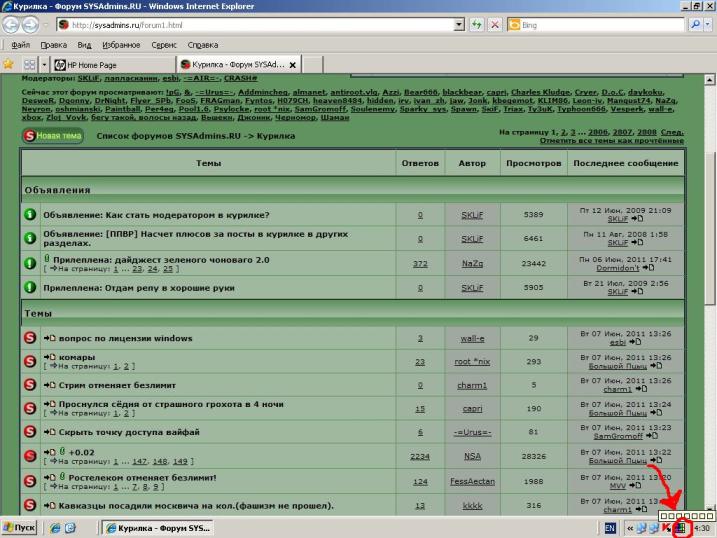Expand the search provider dropdown arrow
Image resolution: width=717 pixels, height=538 pixels.
pyautogui.click(x=708, y=25)
